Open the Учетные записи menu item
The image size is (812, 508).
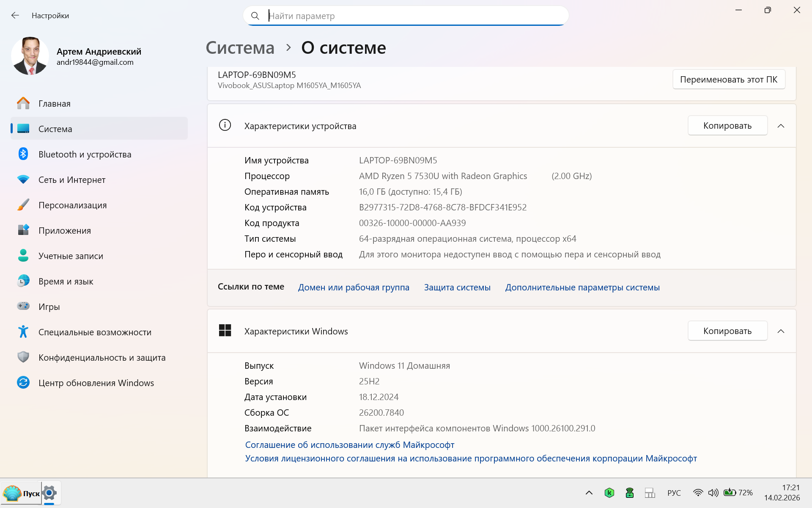click(71, 256)
